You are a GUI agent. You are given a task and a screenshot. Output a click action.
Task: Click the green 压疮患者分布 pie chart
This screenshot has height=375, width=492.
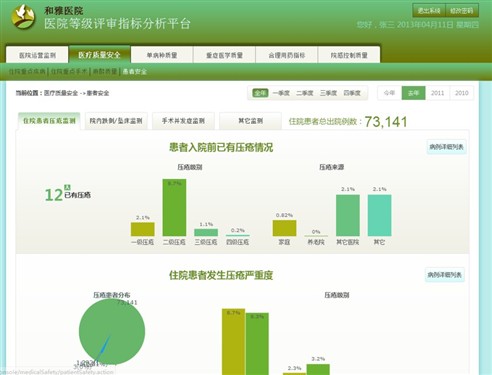click(112, 331)
